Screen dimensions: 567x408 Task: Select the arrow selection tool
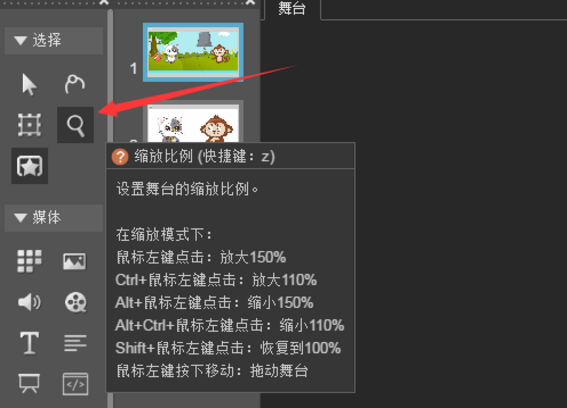coord(29,85)
